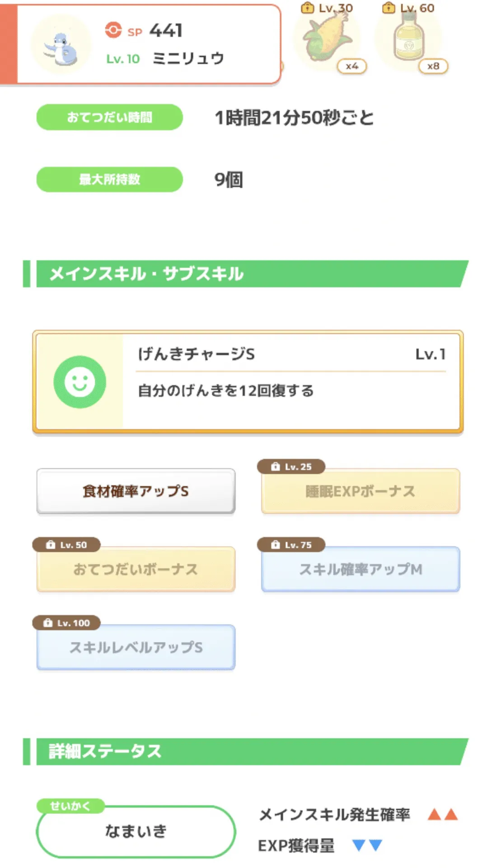Tap the Dratini (ミニリュウ) portrait icon
Image resolution: width=496 pixels, height=868 pixels.
(61, 45)
